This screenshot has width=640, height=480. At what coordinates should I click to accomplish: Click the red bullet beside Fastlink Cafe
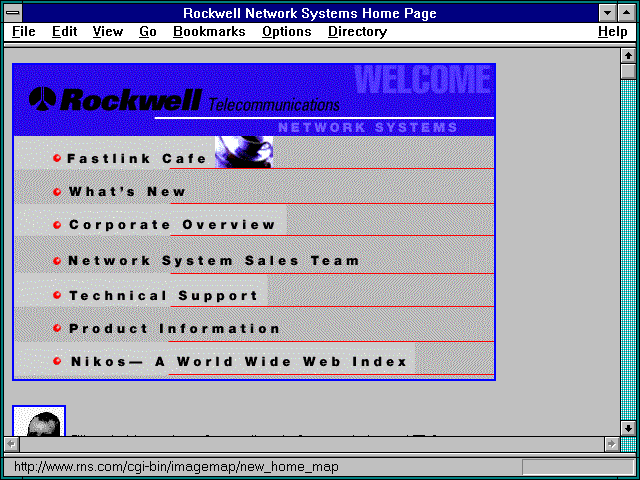tap(57, 158)
